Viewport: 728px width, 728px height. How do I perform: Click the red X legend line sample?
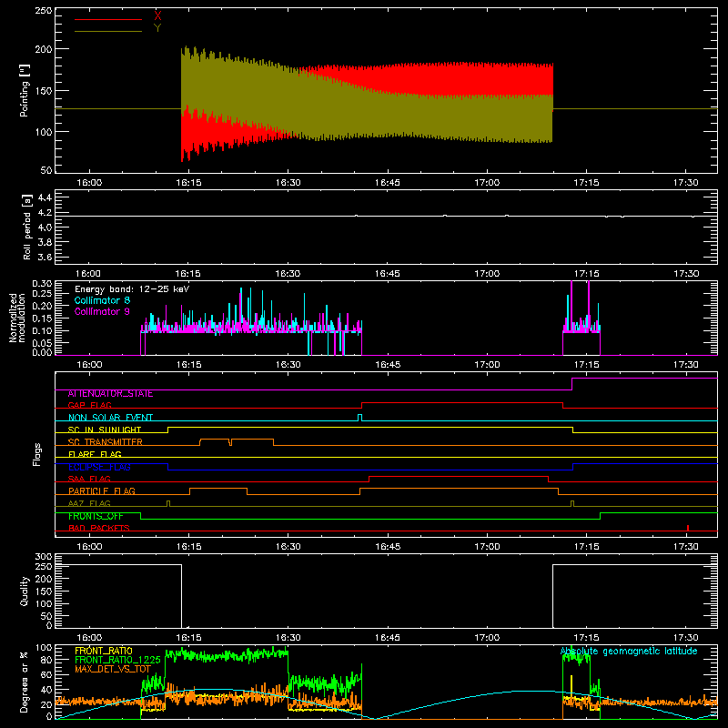pyautogui.click(x=108, y=19)
